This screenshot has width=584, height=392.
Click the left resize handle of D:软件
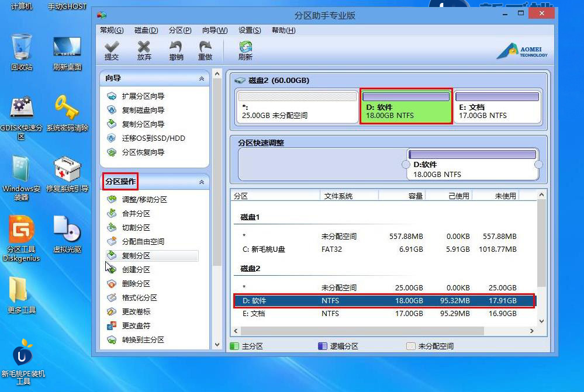tap(406, 165)
